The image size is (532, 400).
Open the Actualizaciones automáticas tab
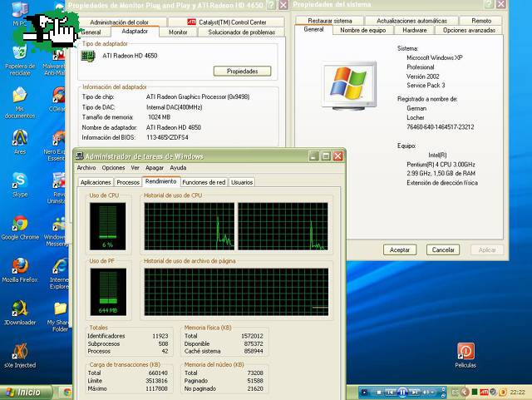coord(411,21)
